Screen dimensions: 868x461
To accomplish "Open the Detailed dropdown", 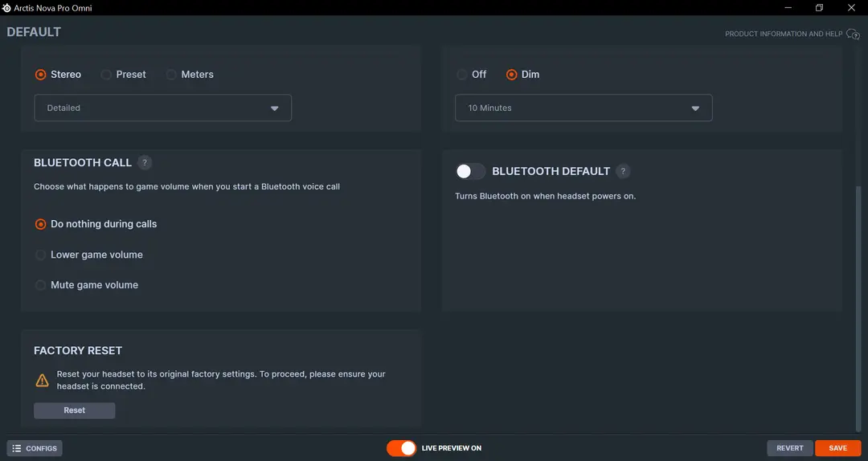I will [162, 108].
